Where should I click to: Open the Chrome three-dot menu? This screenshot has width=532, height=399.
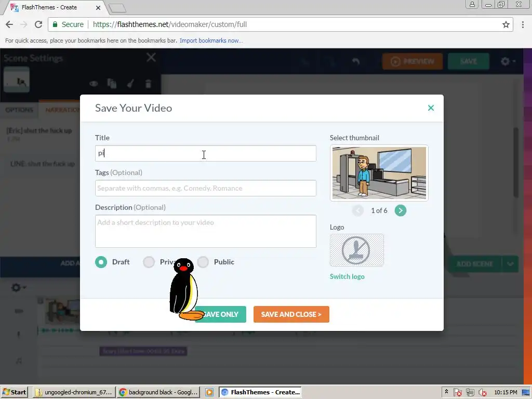523,24
